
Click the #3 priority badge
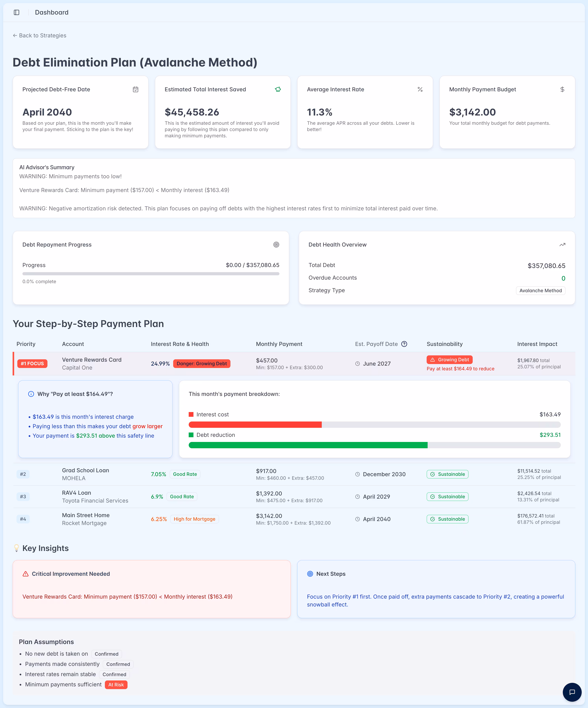click(23, 497)
